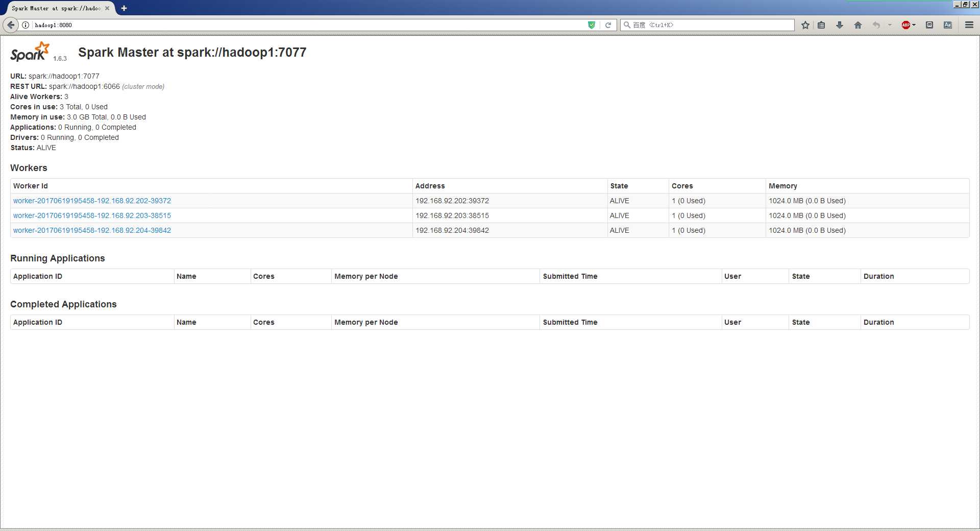Show bookmarks list icon

tap(821, 25)
